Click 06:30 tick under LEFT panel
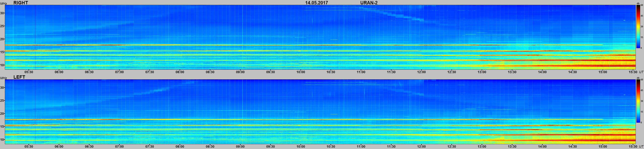The image size is (644, 149). [89, 146]
